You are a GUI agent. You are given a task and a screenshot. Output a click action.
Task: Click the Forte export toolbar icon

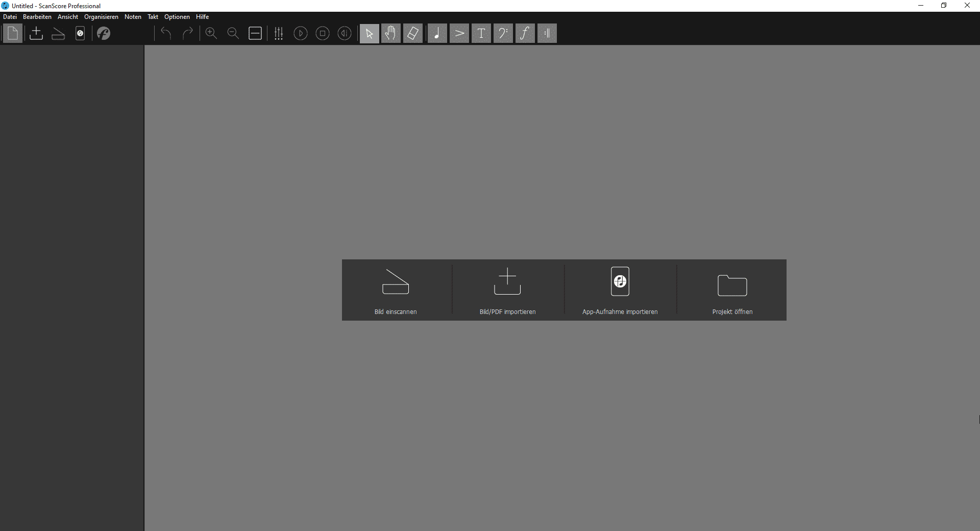click(104, 34)
